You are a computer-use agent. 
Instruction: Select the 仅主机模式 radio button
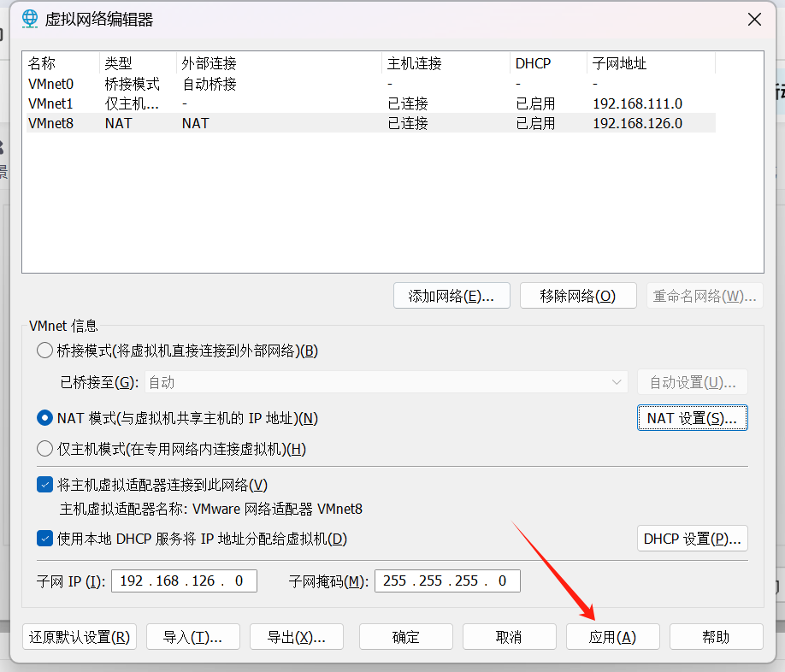pyautogui.click(x=44, y=448)
